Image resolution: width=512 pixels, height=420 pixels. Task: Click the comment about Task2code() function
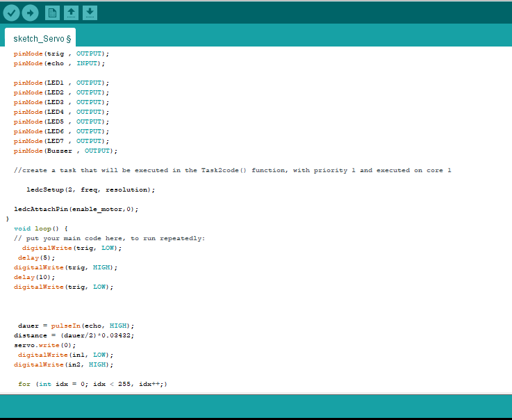(x=233, y=170)
